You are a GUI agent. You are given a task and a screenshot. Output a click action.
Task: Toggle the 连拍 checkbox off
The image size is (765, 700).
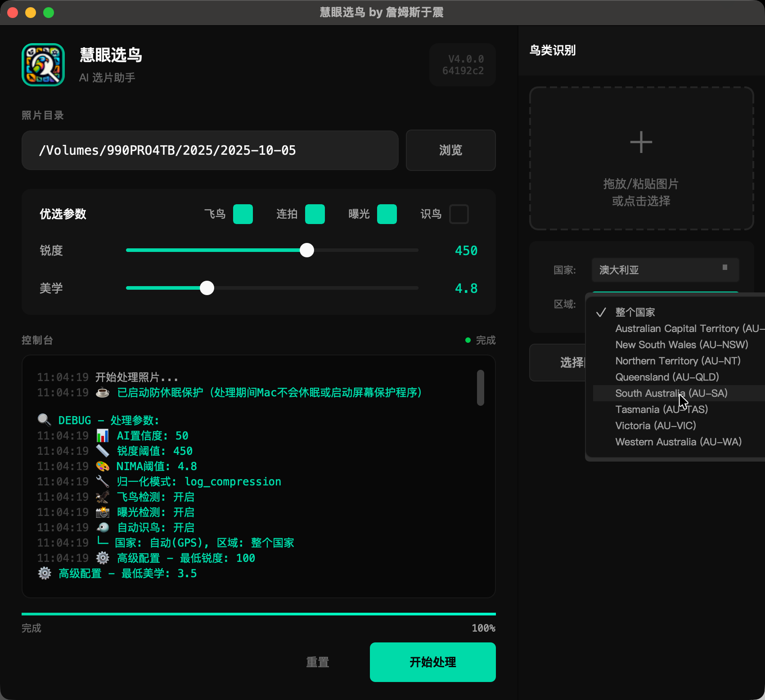[315, 214]
